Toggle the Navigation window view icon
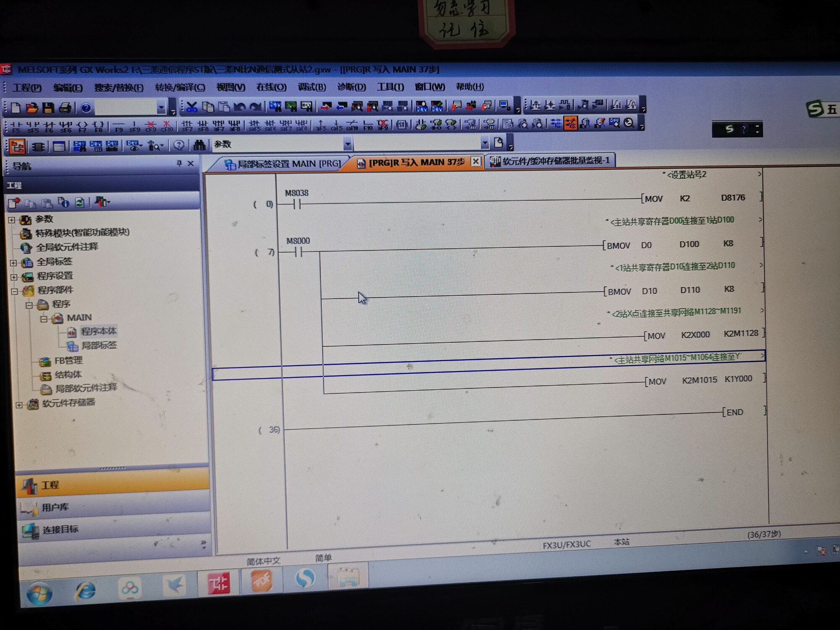 pyautogui.click(x=18, y=147)
